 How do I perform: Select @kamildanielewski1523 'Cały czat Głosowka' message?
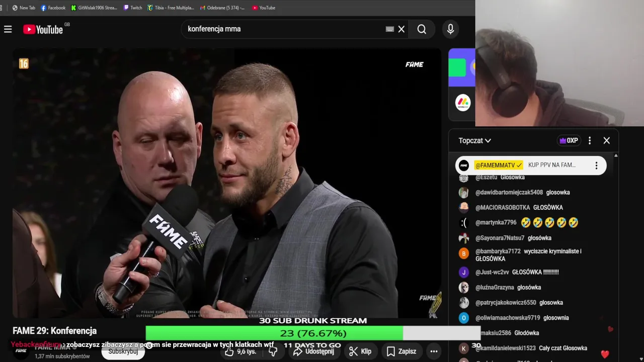coord(532,348)
